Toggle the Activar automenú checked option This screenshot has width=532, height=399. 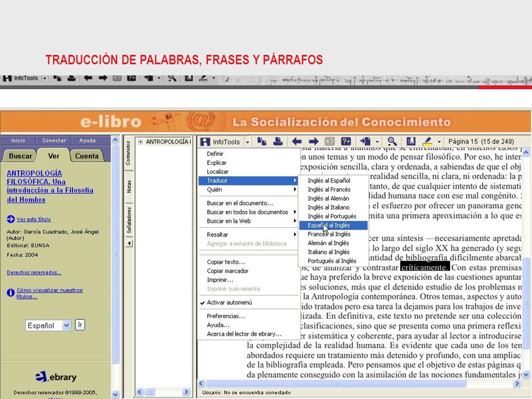click(229, 303)
